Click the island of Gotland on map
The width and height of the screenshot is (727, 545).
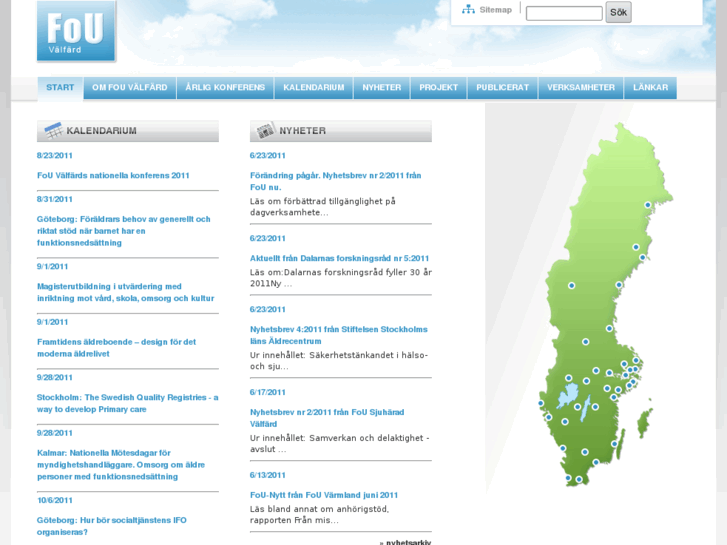point(644,423)
